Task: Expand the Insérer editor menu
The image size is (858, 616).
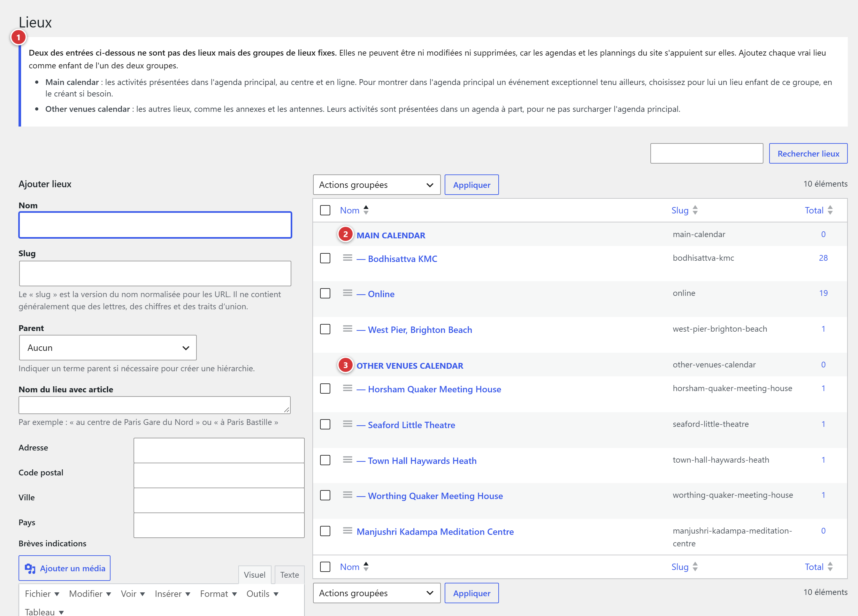Action: pyautogui.click(x=172, y=594)
